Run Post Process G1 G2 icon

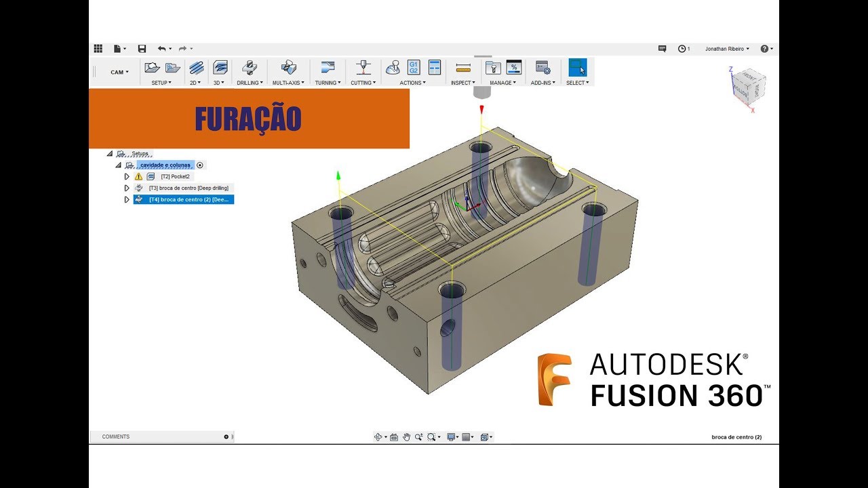pyautogui.click(x=414, y=67)
